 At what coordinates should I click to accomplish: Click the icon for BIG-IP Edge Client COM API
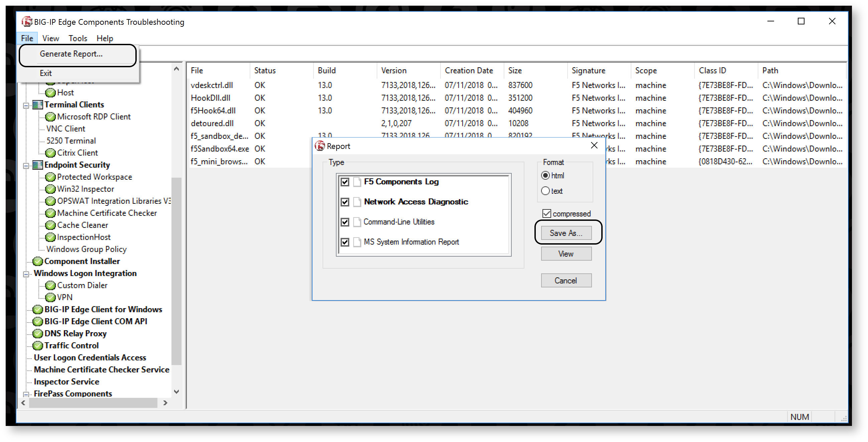[38, 322]
